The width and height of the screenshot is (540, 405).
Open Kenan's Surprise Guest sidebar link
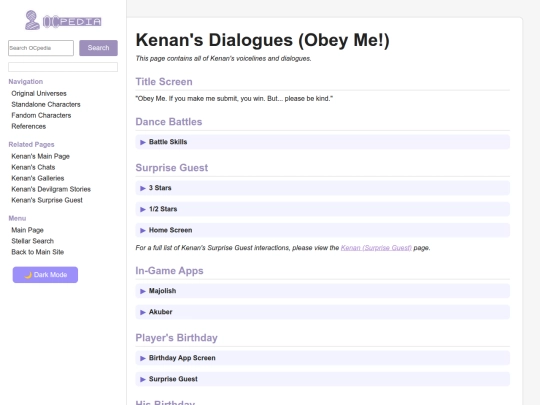pos(47,200)
